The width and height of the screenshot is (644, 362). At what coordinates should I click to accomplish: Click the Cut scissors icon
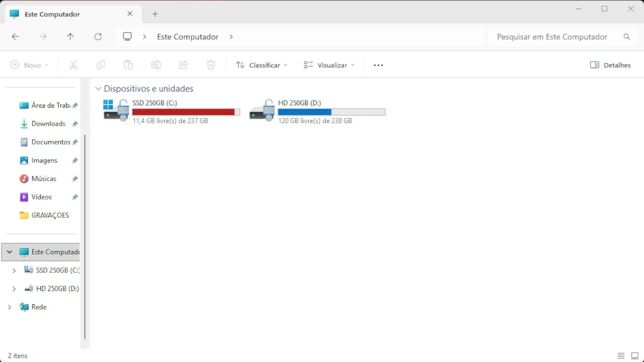(73, 65)
